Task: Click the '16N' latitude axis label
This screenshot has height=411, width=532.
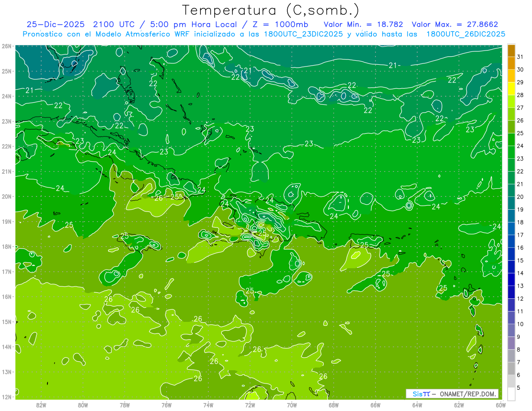Action: 6,297
